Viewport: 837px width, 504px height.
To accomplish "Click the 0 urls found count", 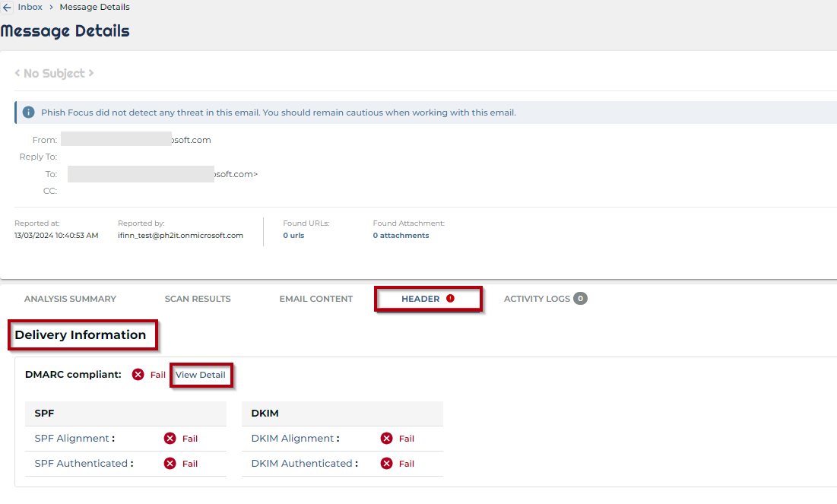I will tap(293, 236).
